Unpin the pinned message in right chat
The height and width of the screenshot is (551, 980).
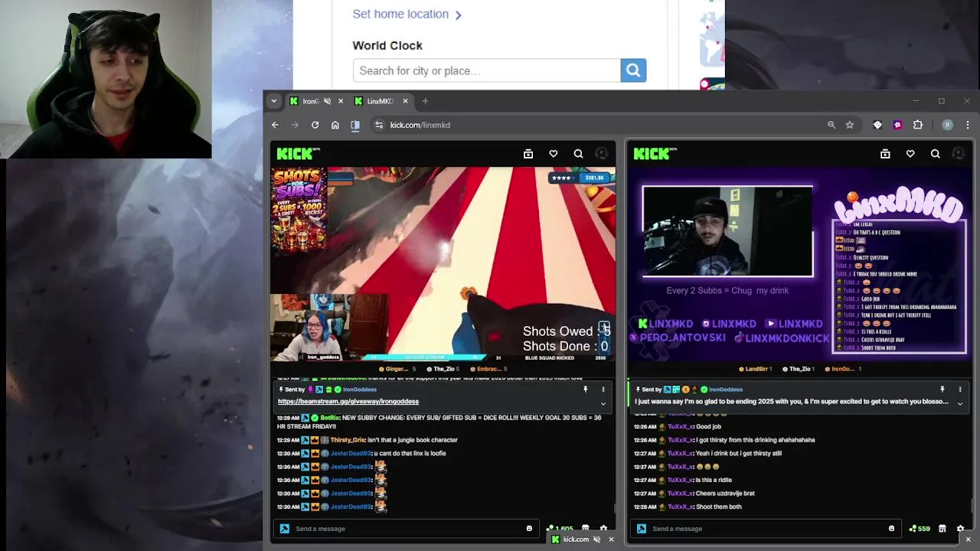click(942, 390)
